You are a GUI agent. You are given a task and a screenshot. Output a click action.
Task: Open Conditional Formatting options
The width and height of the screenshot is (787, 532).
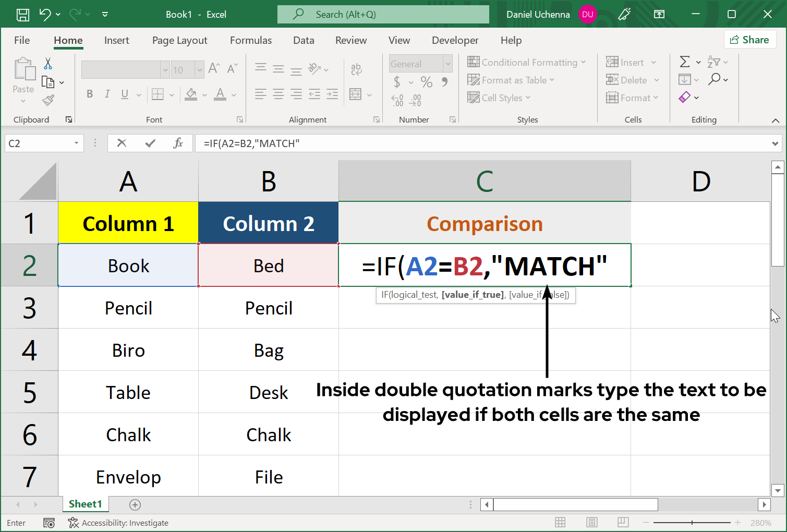coord(527,62)
